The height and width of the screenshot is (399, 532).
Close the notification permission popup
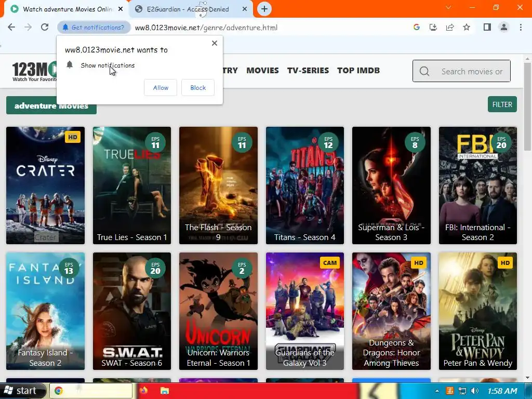(x=215, y=43)
